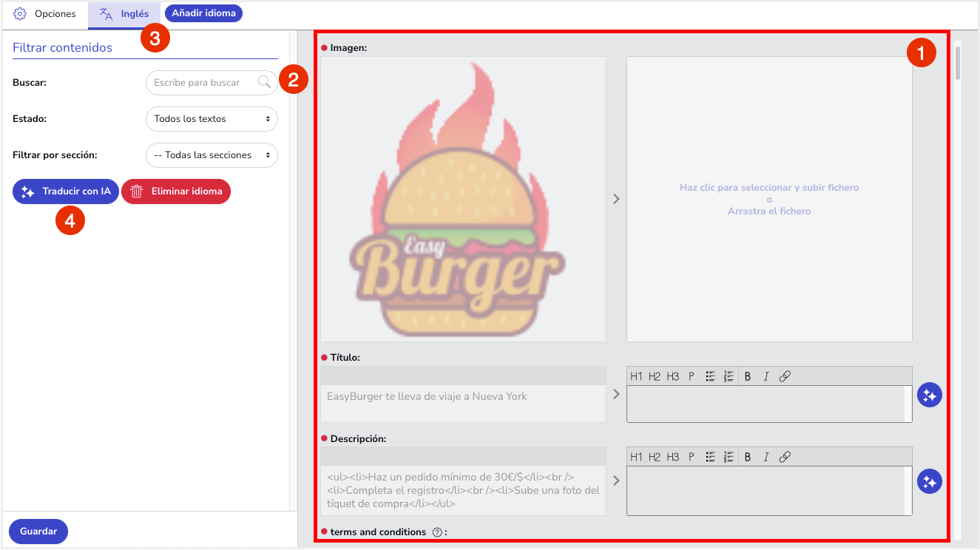Click the help icon next to terms and conditions
This screenshot has width=980, height=550.
pos(436,532)
